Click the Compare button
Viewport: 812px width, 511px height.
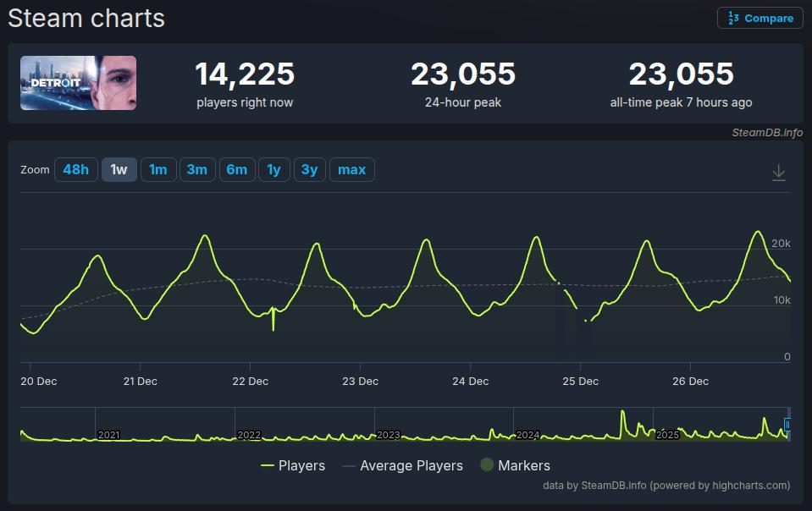tap(760, 18)
